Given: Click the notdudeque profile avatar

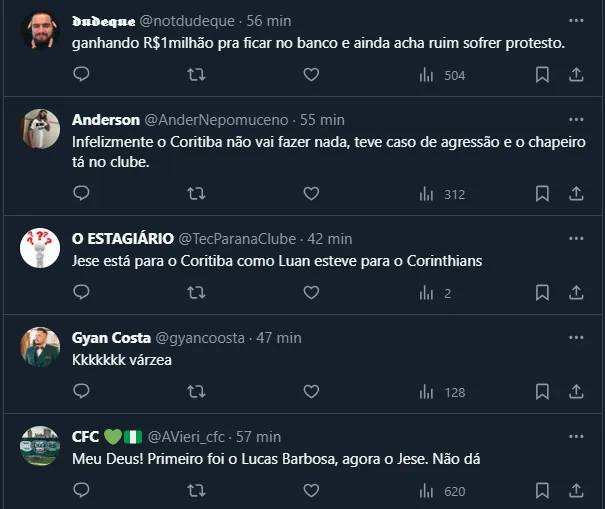Looking at the screenshot, I should (x=40, y=29).
